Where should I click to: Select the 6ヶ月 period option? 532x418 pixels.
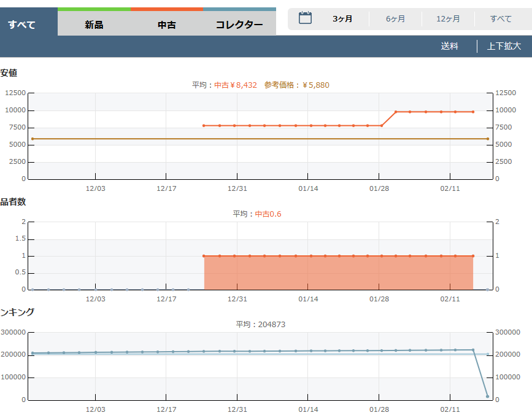pos(395,19)
